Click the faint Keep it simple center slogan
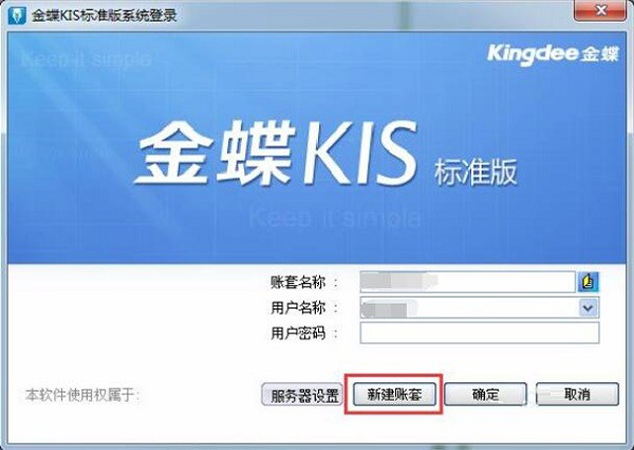The image size is (634, 450). pos(335,217)
